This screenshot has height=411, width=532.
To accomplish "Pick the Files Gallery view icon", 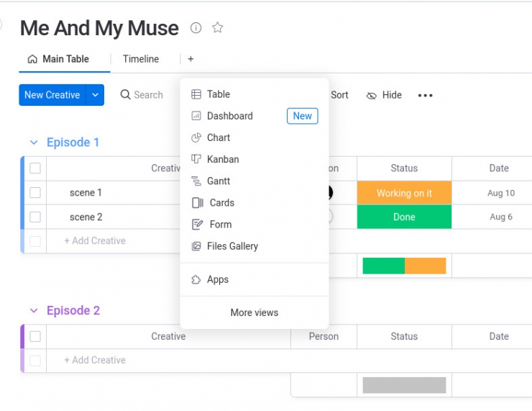I will (196, 246).
